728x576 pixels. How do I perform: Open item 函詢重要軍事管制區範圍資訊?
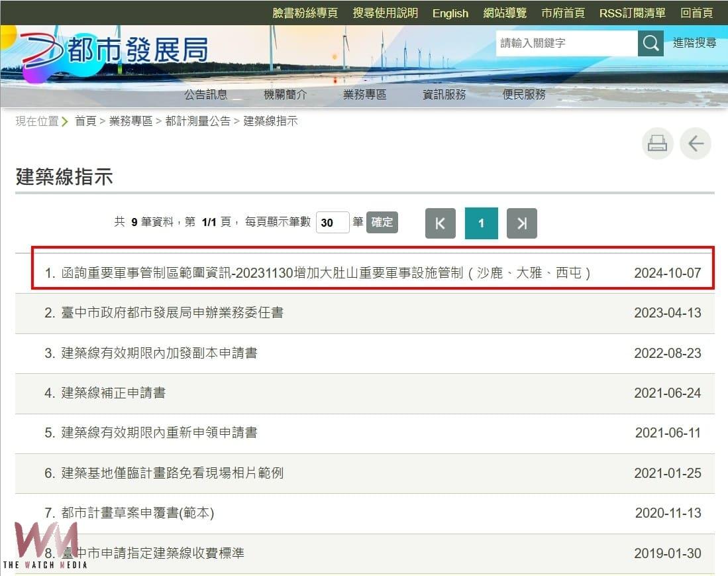click(325, 272)
